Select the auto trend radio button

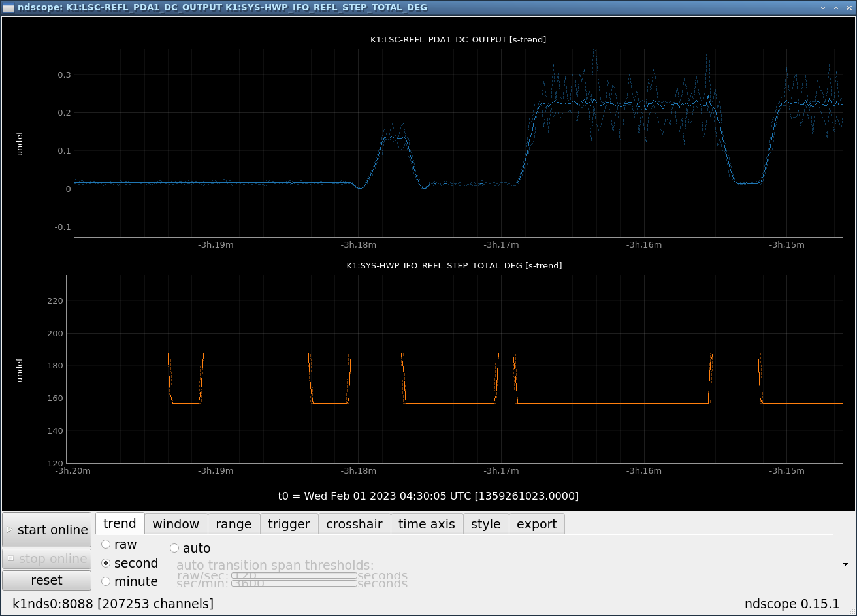coord(174,548)
